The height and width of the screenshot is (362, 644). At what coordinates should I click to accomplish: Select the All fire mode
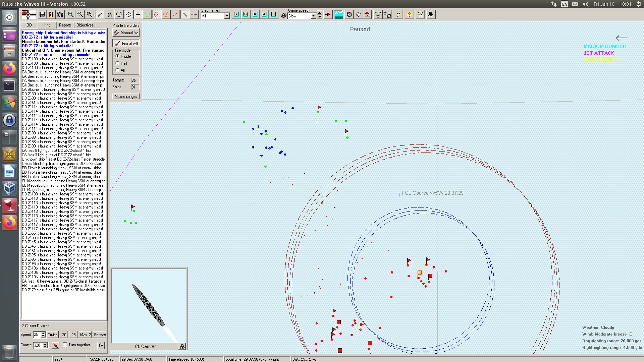(117, 70)
